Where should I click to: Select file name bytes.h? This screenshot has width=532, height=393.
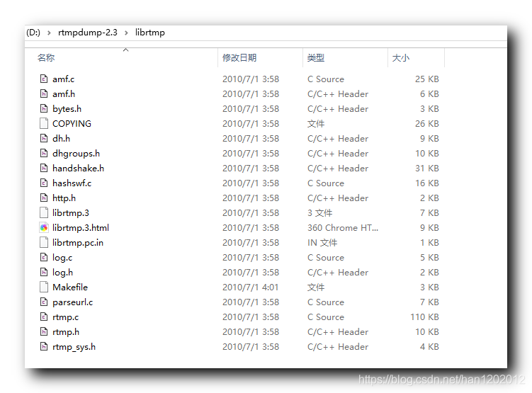point(67,109)
